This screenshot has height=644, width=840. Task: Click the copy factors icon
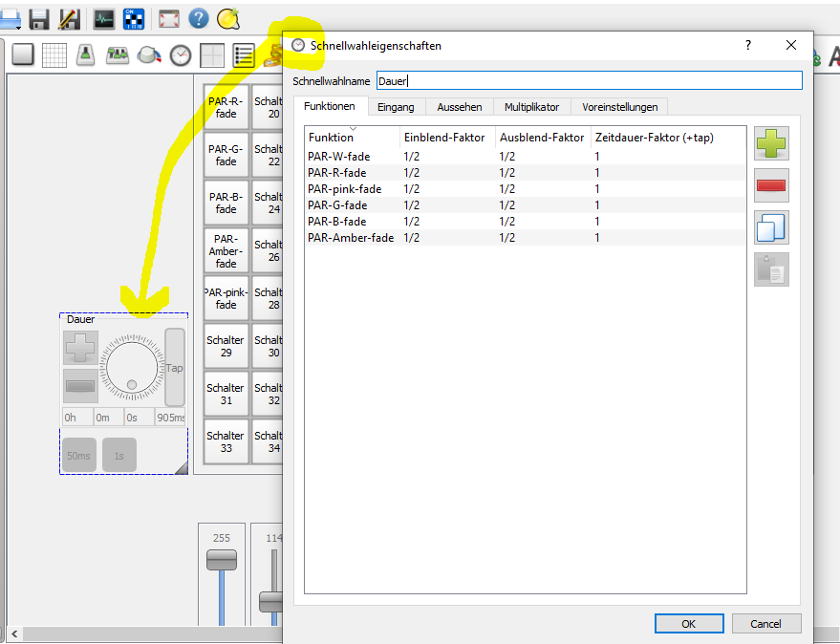772,227
